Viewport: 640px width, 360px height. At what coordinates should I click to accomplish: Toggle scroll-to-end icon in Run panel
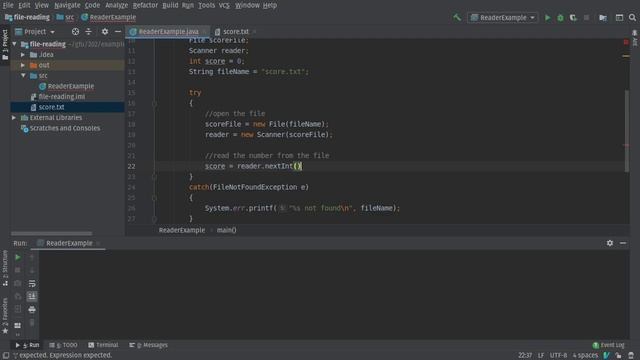tap(32, 296)
